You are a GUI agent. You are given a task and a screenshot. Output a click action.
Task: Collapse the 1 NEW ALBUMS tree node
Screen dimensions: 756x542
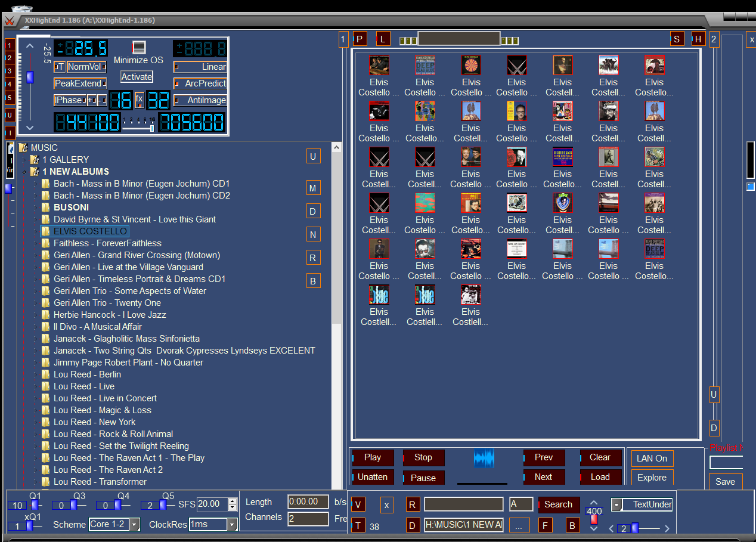[x=24, y=172]
